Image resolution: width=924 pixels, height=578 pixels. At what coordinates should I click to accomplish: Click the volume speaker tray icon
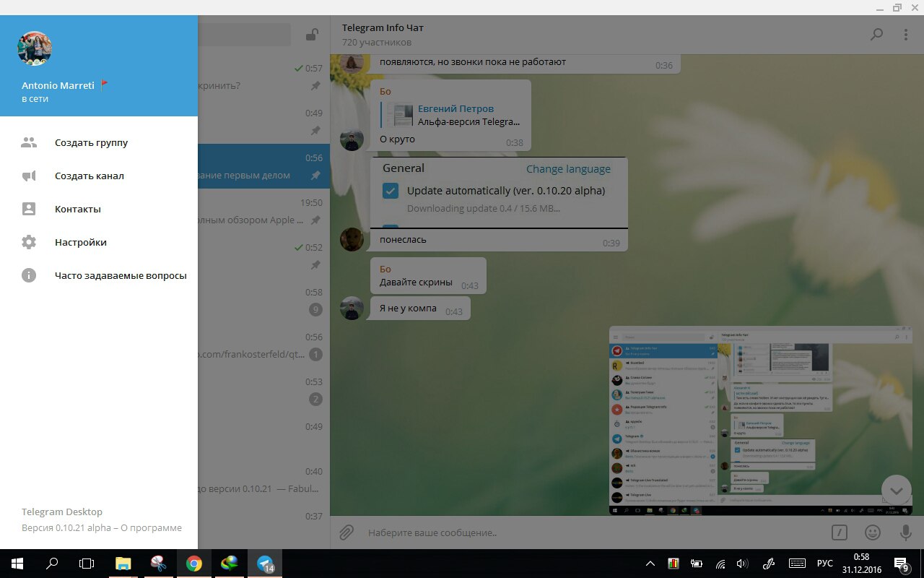pos(743,564)
